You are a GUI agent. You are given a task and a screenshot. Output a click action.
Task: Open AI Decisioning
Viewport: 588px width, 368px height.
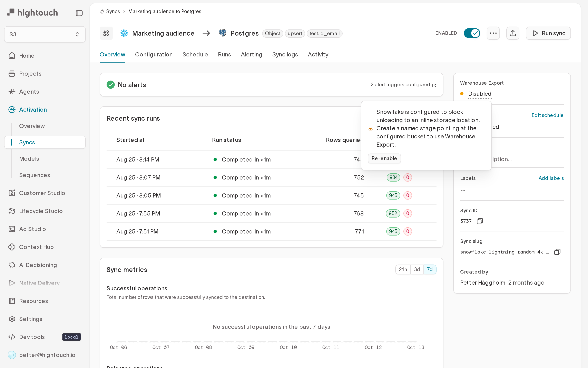pos(38,265)
